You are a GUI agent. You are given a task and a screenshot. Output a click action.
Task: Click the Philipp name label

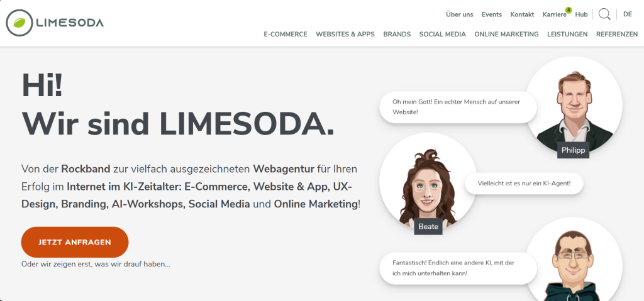pos(573,150)
